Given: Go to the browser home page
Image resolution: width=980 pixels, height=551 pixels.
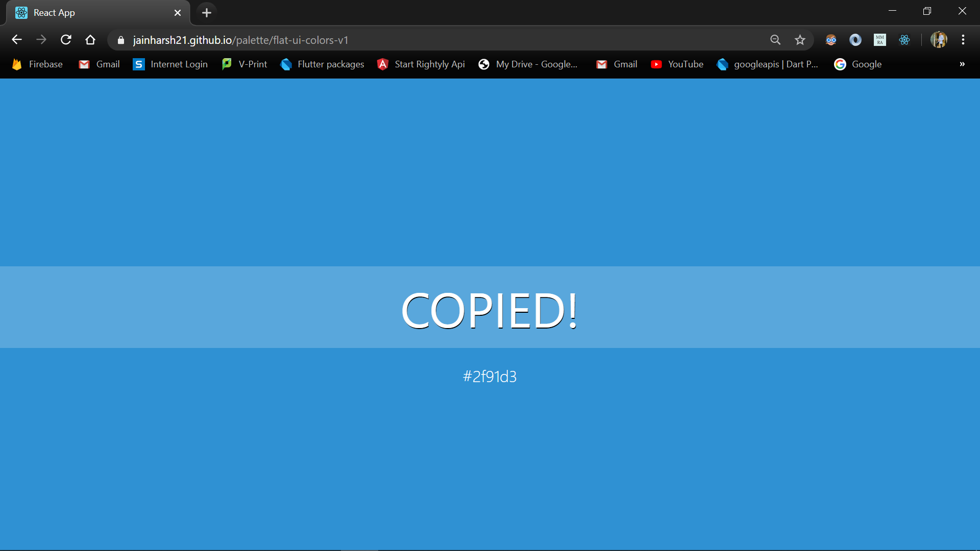Looking at the screenshot, I should tap(90, 40).
